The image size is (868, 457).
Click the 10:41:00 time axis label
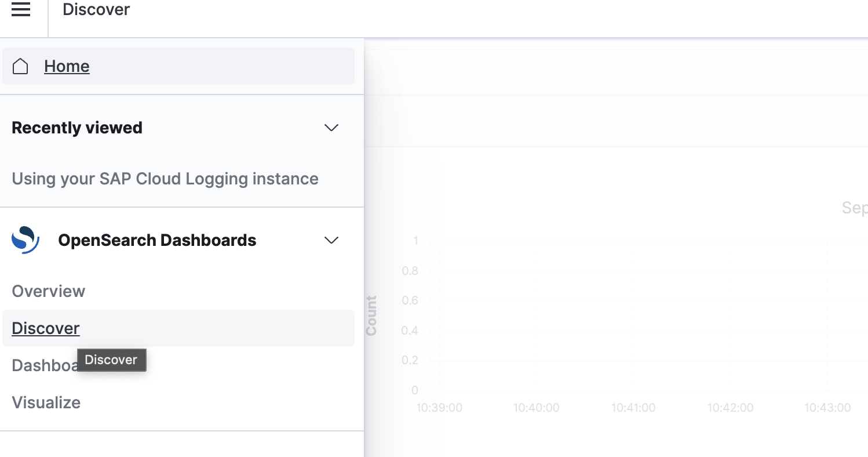click(x=633, y=407)
